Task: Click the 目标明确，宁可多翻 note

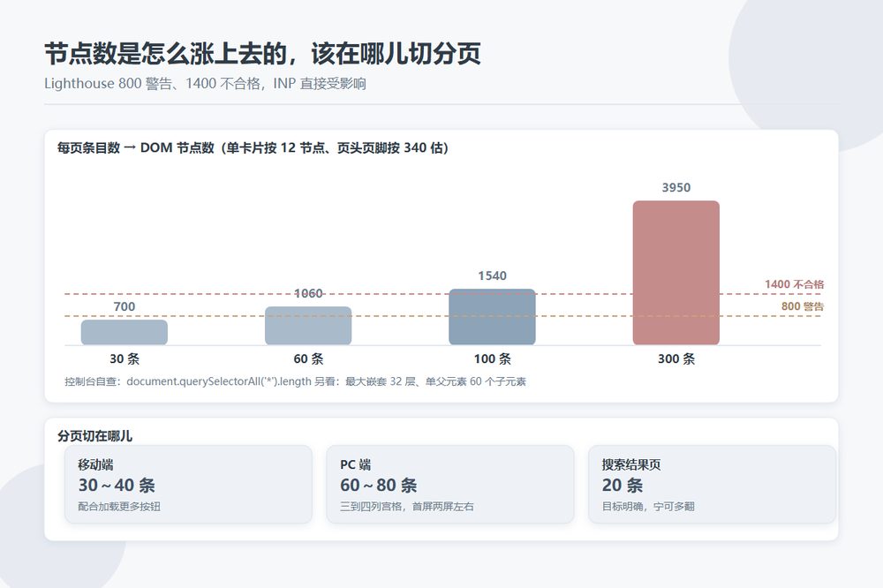Action: pos(648,507)
